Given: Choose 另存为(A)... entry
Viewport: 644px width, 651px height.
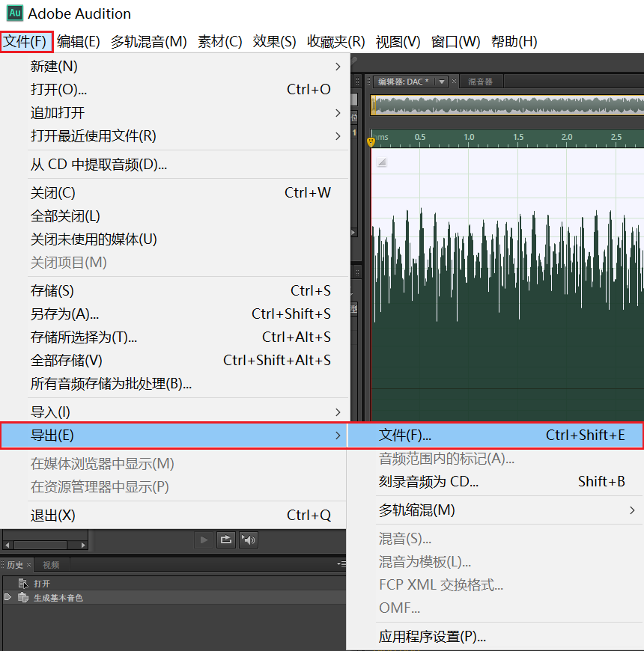Looking at the screenshot, I should tap(174, 314).
